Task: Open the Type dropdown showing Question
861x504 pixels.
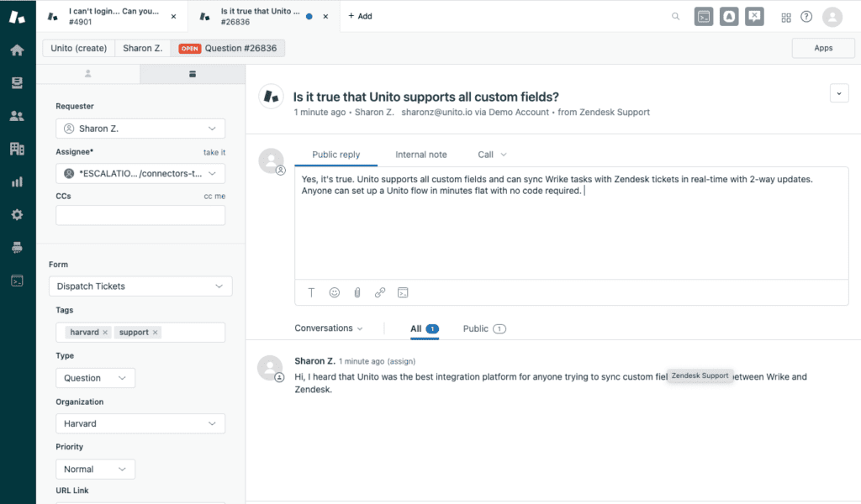Action: [95, 377]
